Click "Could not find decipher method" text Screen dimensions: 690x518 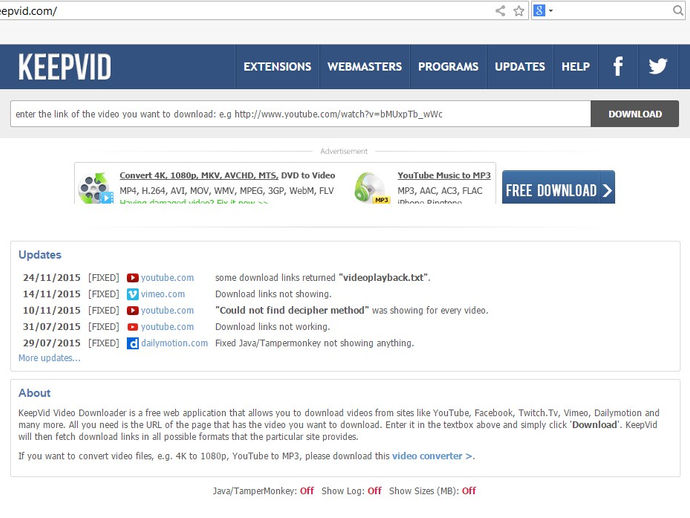[x=292, y=310]
